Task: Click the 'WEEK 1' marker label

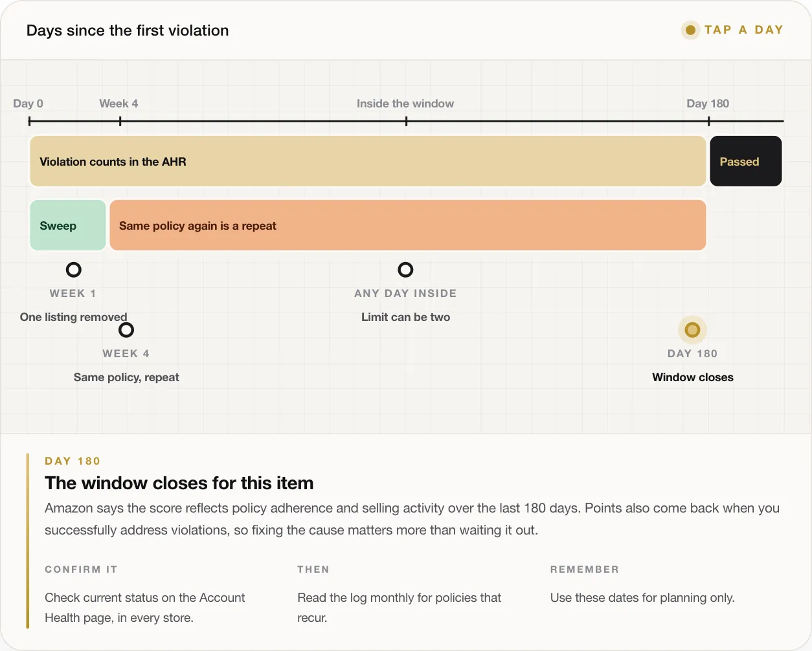Action: tap(73, 294)
